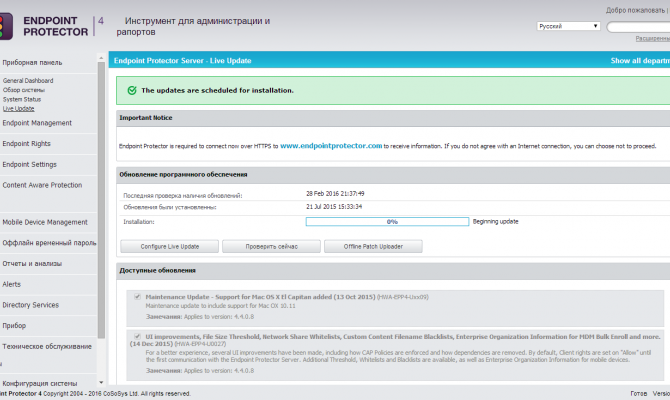Click the Configure Live Update button
Viewport: 670px width, 400px height.
click(170, 247)
